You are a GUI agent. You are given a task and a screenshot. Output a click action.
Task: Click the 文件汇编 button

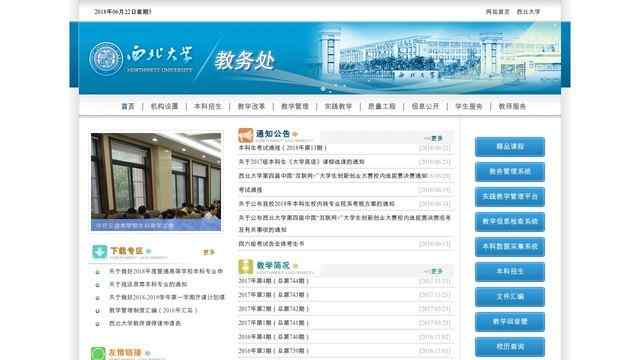(x=510, y=297)
